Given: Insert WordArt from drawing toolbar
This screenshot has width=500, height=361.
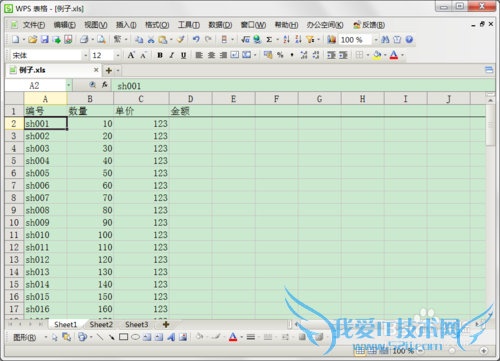Looking at the screenshot, I should point(171,337).
